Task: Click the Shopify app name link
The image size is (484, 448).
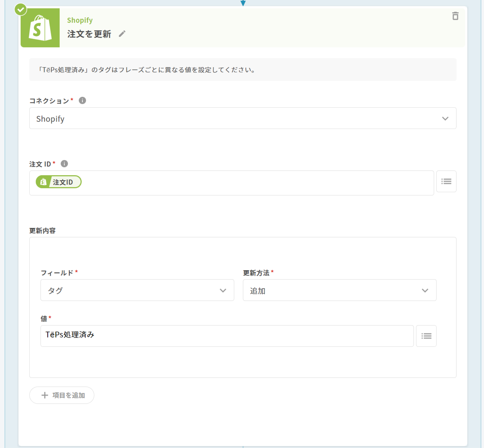Action: 80,20
